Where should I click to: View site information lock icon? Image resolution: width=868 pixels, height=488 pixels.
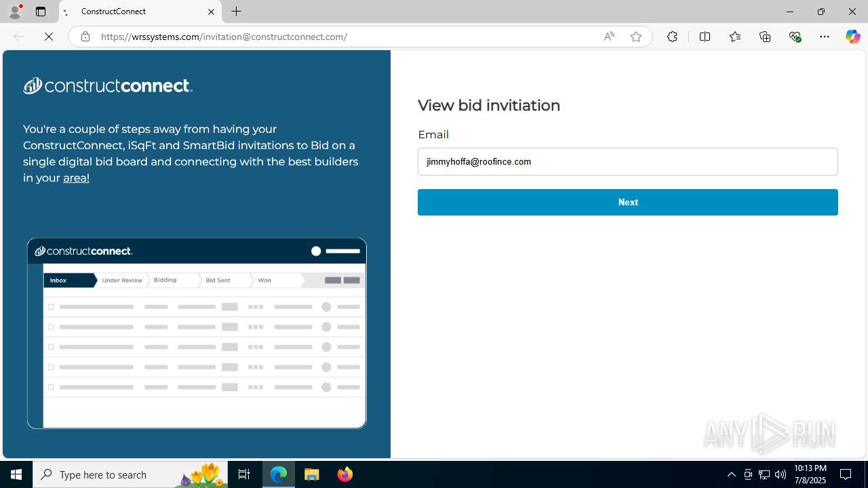click(85, 37)
